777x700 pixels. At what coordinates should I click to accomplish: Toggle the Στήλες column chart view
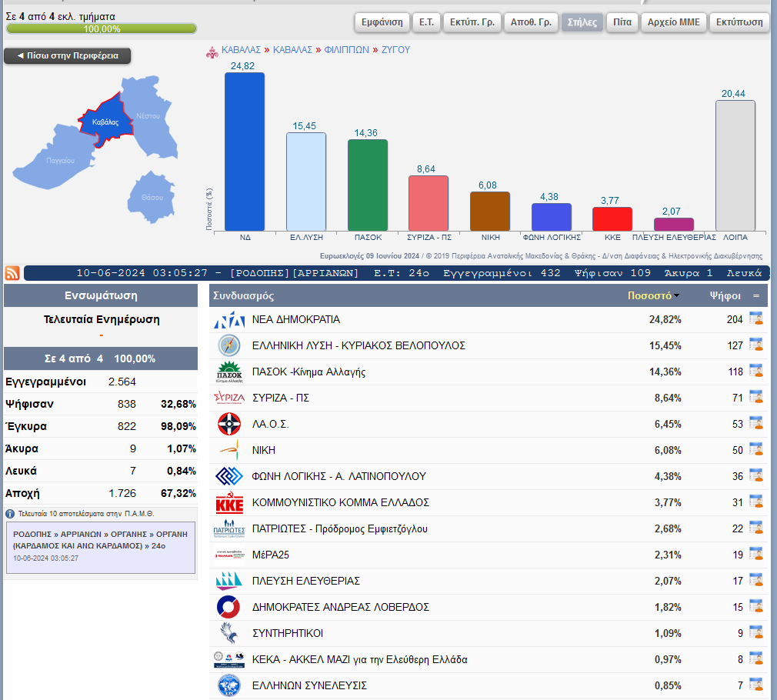coord(582,22)
